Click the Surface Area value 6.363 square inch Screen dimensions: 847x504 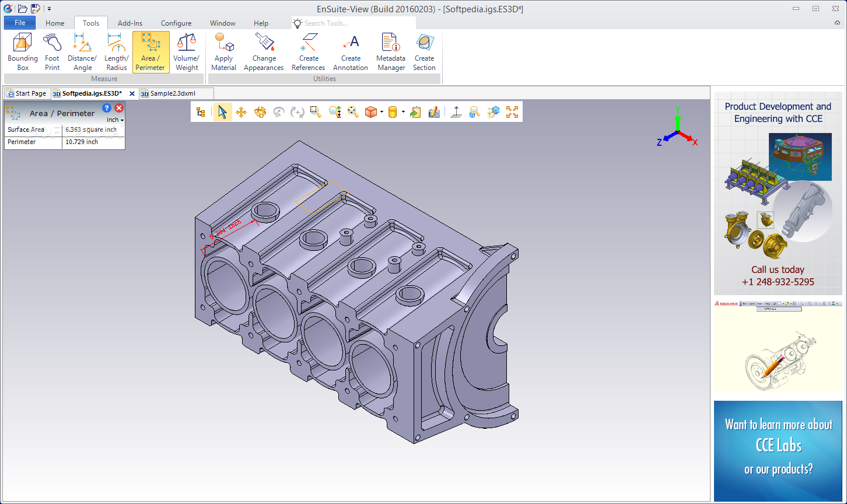tap(91, 129)
